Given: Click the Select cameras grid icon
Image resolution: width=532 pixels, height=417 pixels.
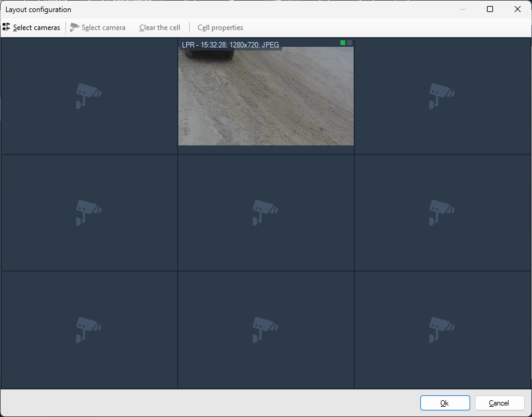Looking at the screenshot, I should coord(7,27).
